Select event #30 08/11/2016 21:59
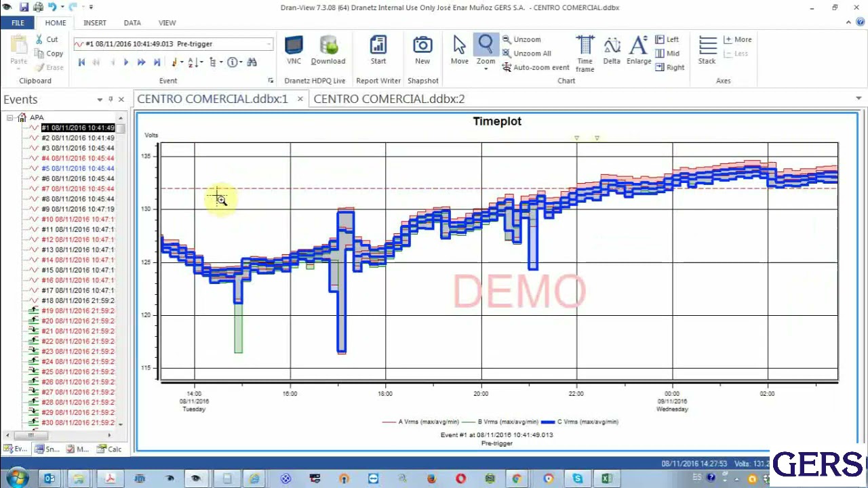868x488 pixels. tap(77, 423)
